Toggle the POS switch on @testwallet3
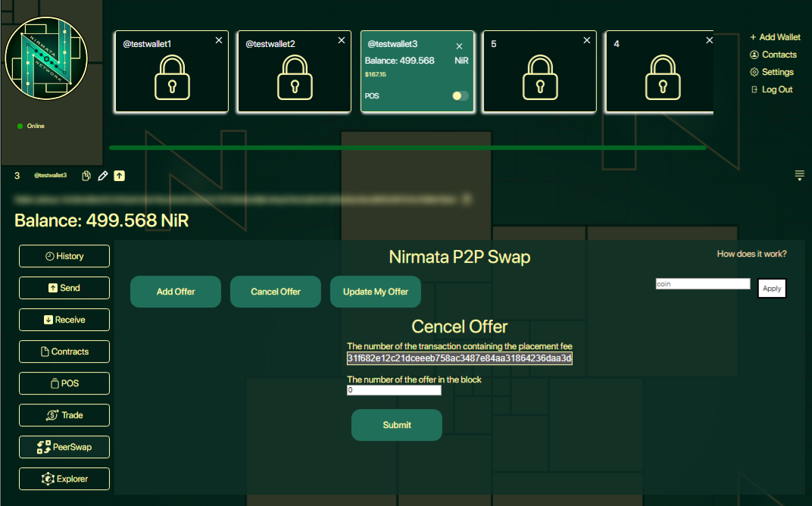The height and width of the screenshot is (506, 812). pyautogui.click(x=460, y=96)
